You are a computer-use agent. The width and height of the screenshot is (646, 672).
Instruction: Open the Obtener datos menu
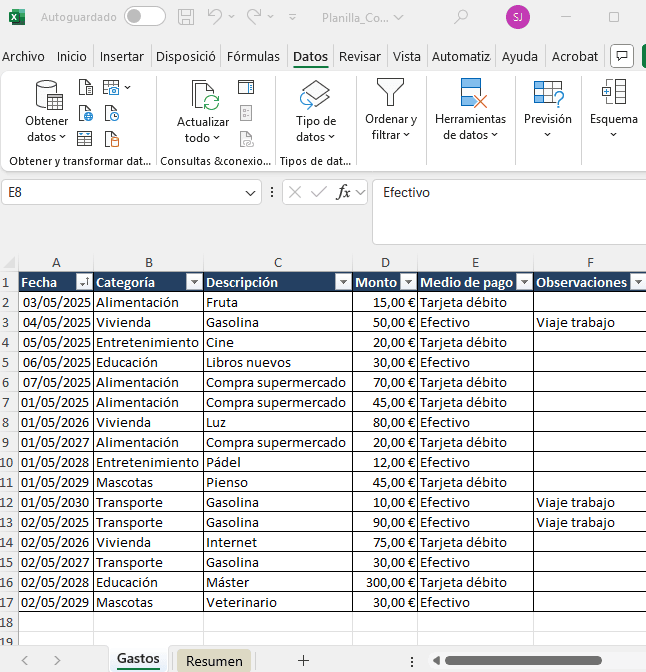pyautogui.click(x=46, y=112)
